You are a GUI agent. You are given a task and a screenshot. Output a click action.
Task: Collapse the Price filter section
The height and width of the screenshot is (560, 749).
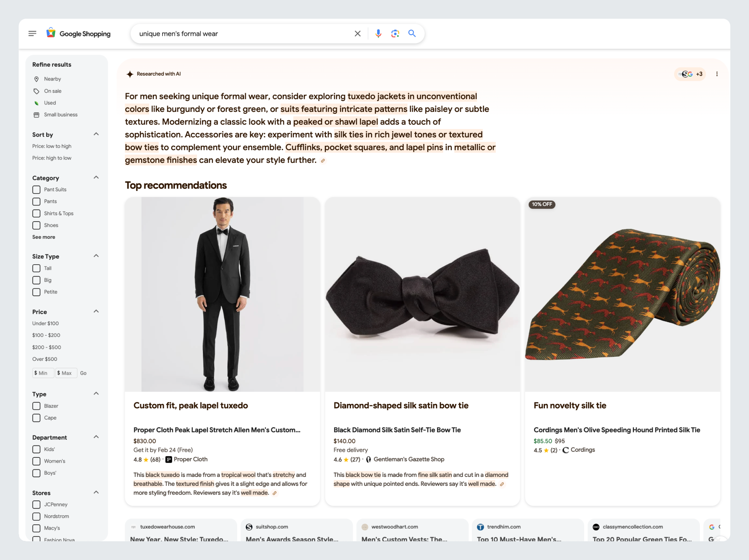[x=96, y=311]
